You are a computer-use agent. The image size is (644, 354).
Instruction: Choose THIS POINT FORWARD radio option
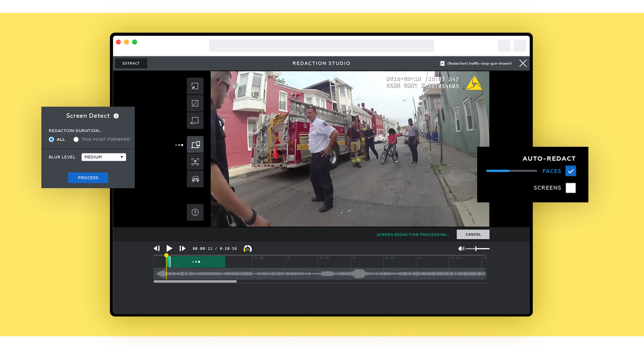click(76, 139)
